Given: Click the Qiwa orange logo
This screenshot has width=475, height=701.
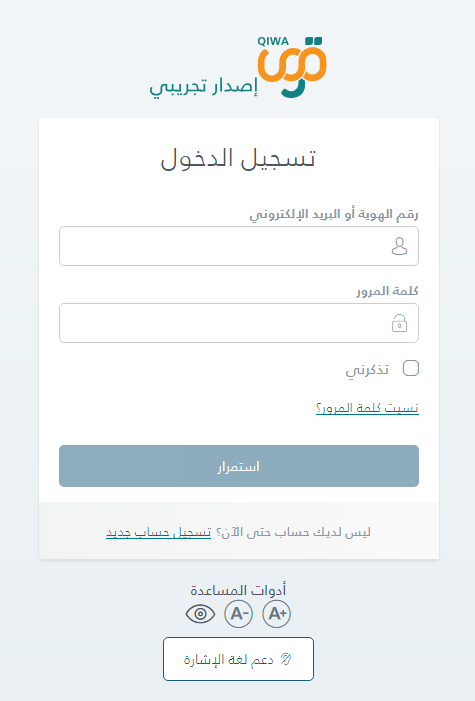Looking at the screenshot, I should point(292,67).
